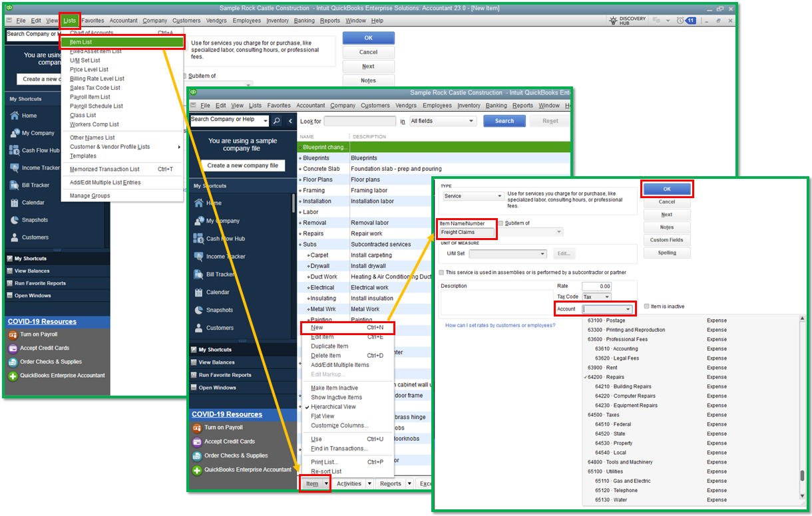Tick the Item is inactive checkbox
The image size is (812, 516).
pos(647,307)
